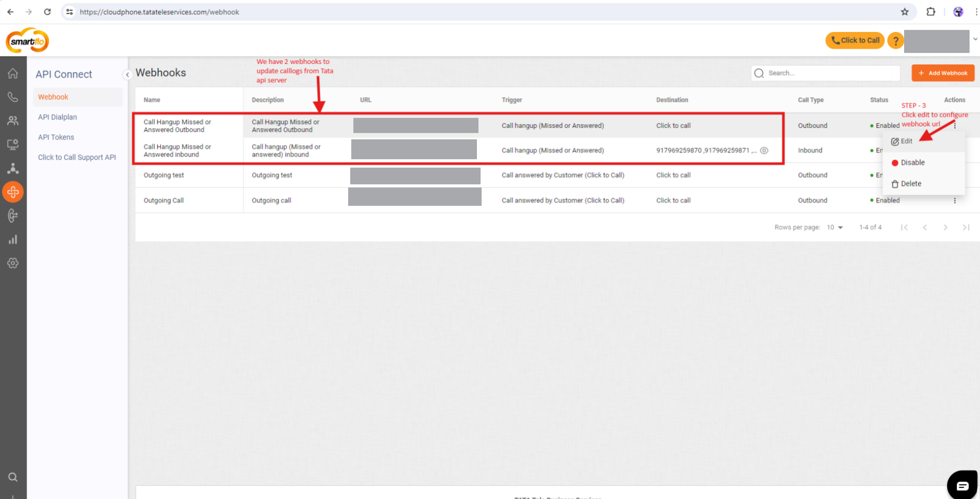Open the three-dot menu for Outgoing Call
This screenshot has height=499, width=980.
click(x=955, y=201)
